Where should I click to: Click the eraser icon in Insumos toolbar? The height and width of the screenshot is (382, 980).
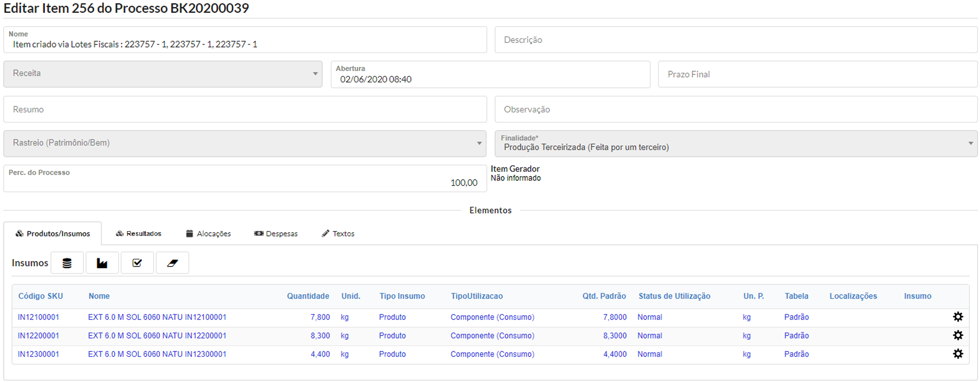[172, 263]
